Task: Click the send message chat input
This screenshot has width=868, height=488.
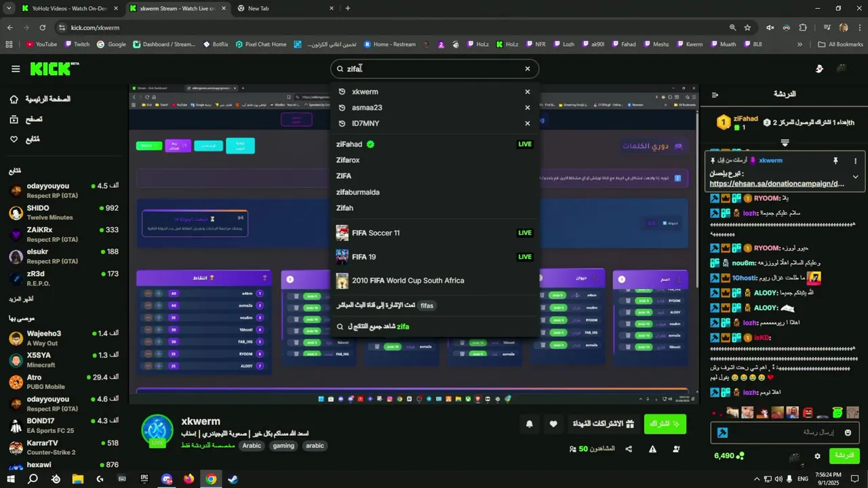Action: pos(786,432)
